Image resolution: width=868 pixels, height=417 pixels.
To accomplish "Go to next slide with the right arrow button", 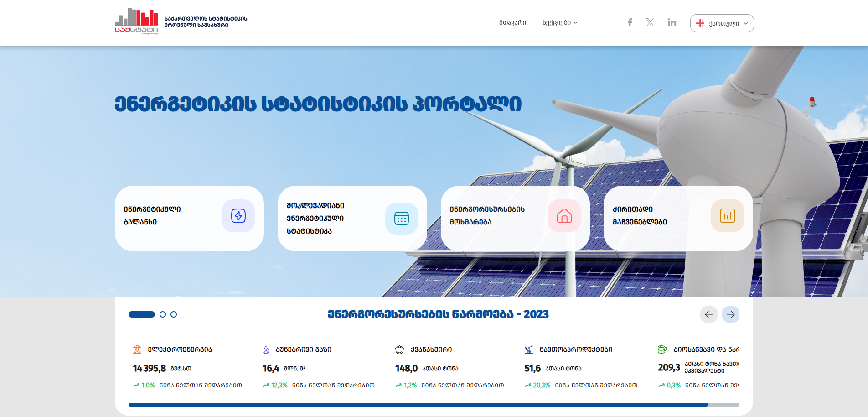I will coord(731,314).
